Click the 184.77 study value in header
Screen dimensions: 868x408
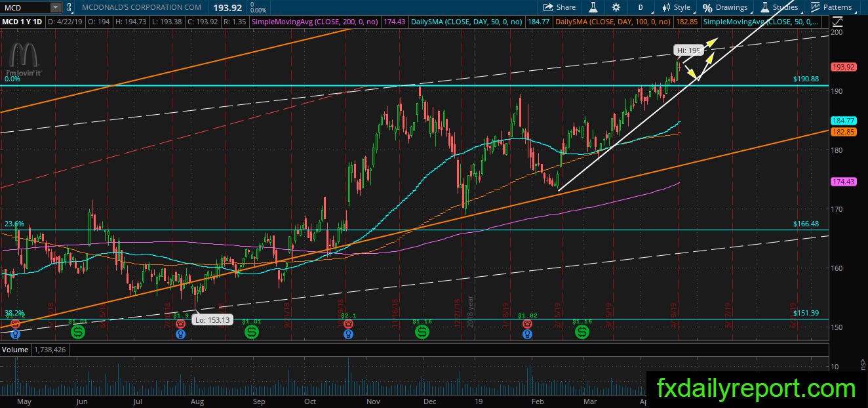click(x=538, y=21)
